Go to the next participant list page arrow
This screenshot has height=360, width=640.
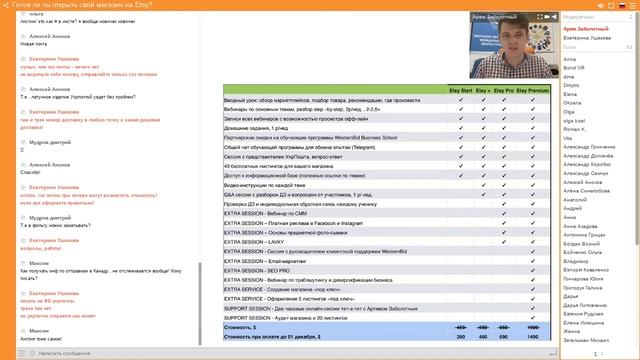coord(602,354)
